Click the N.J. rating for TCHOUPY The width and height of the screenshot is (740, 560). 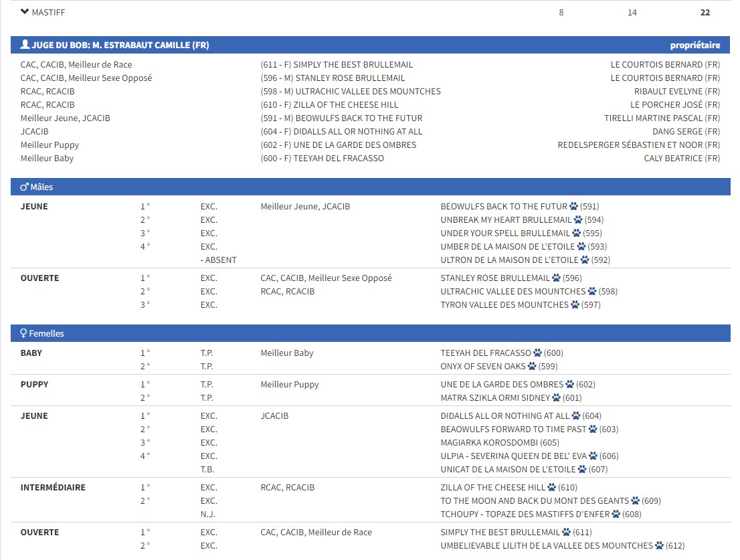[207, 515]
